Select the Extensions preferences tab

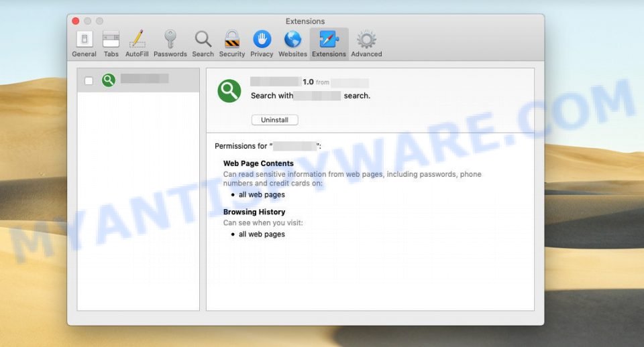329,44
